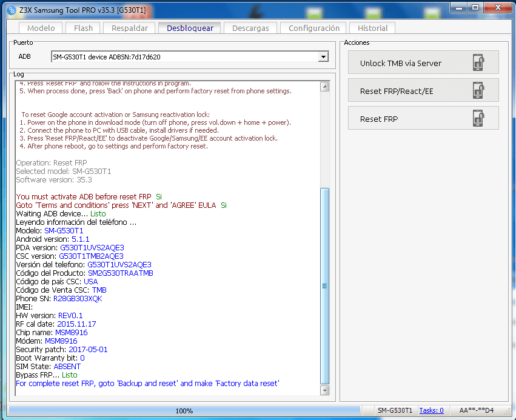Click the Código de país CSC USA value
This screenshot has height=420, width=516.
click(x=91, y=282)
